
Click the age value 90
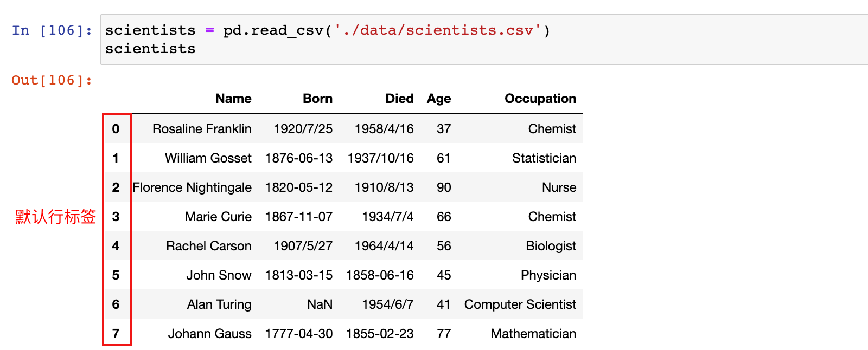click(x=444, y=187)
